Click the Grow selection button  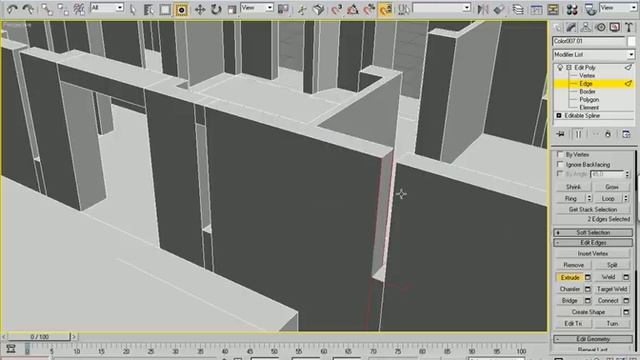click(x=611, y=187)
